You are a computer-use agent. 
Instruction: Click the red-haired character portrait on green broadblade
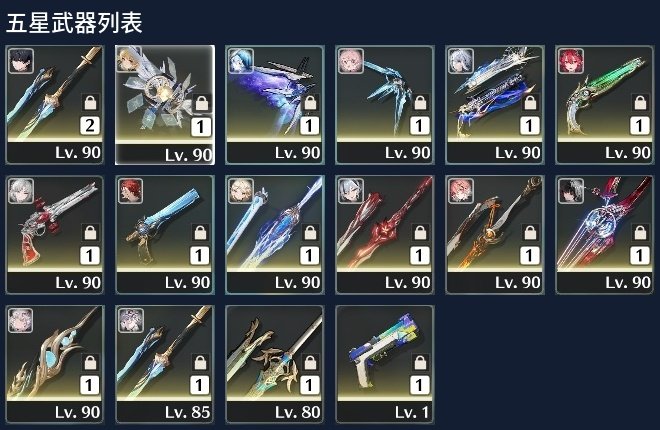click(571, 61)
